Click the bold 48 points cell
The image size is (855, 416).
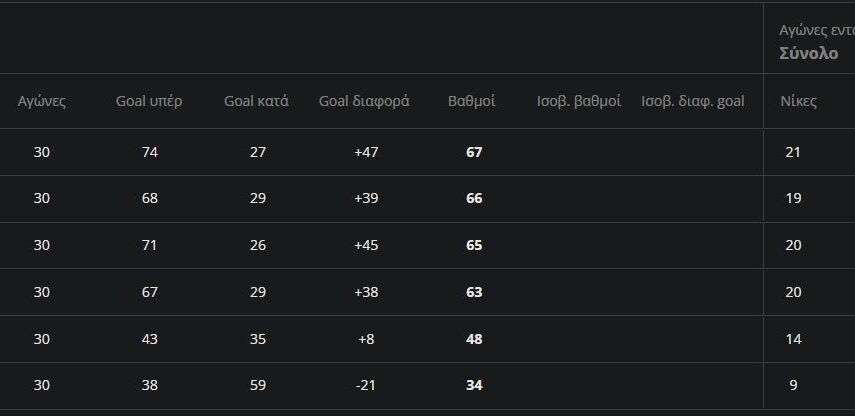(474, 339)
